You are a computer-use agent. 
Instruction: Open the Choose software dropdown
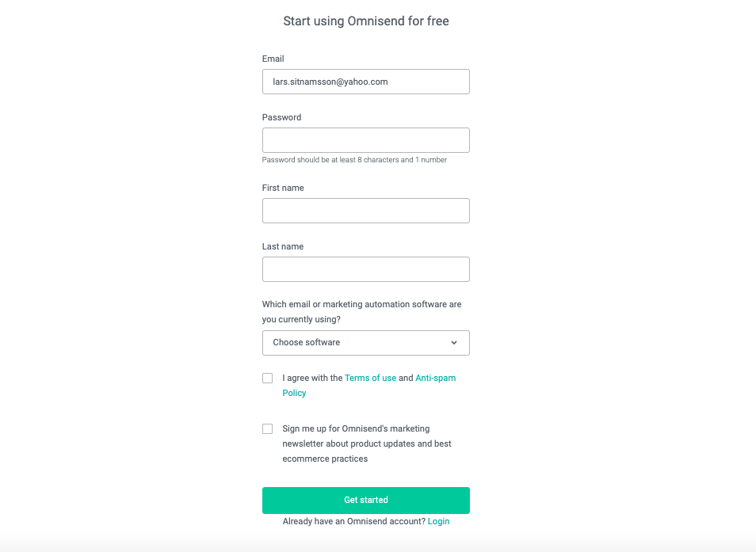pyautogui.click(x=365, y=343)
